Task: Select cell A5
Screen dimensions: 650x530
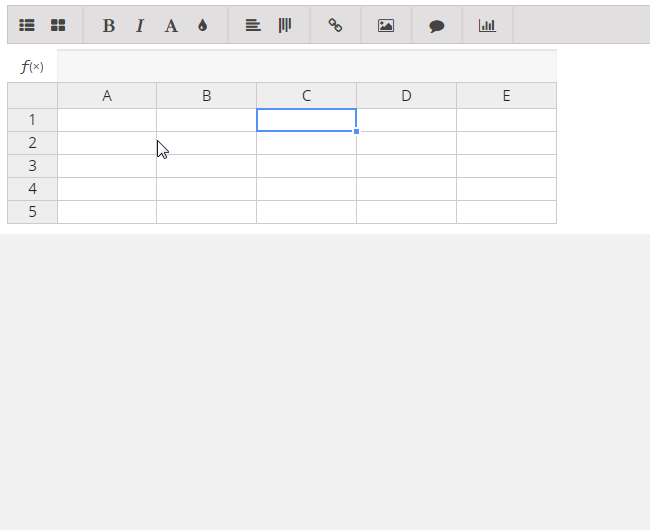Action: pos(107,212)
